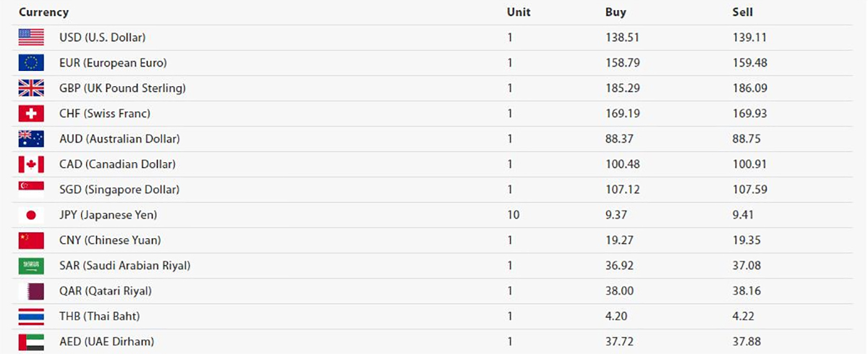Click the Qatar flag icon
This screenshot has height=354, width=868.
click(31, 291)
